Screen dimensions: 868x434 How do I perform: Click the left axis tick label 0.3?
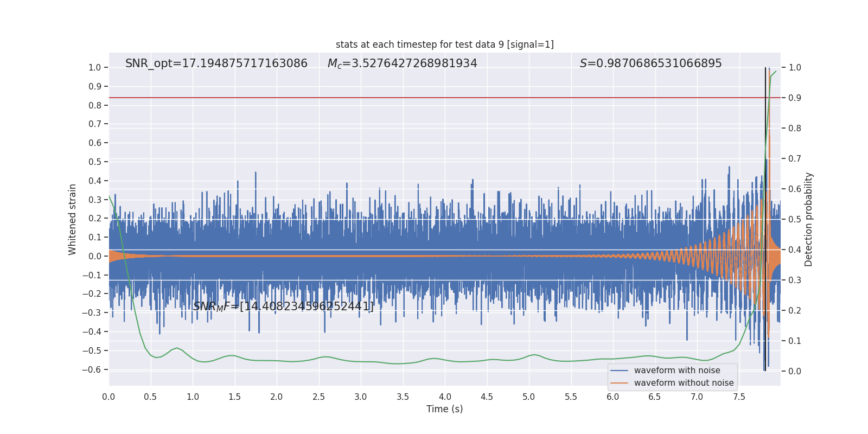tap(95, 200)
